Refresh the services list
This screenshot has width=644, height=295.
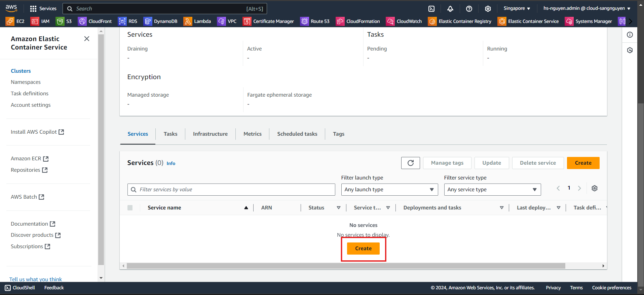[x=411, y=163]
